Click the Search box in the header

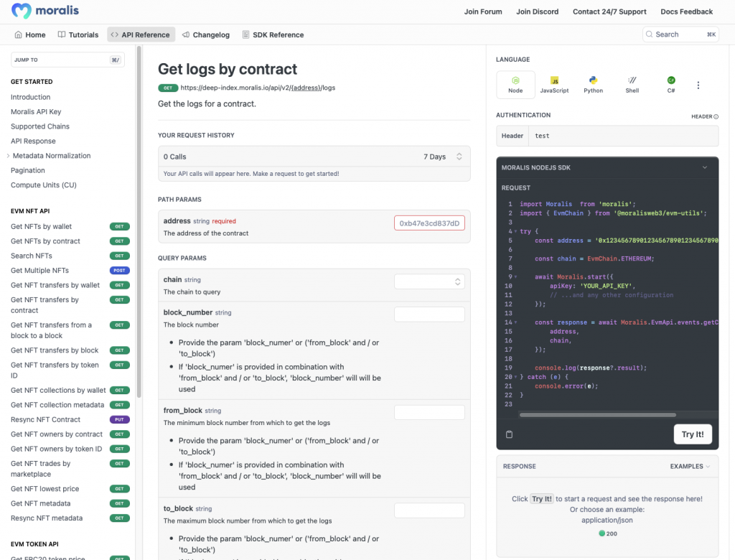pyautogui.click(x=680, y=34)
